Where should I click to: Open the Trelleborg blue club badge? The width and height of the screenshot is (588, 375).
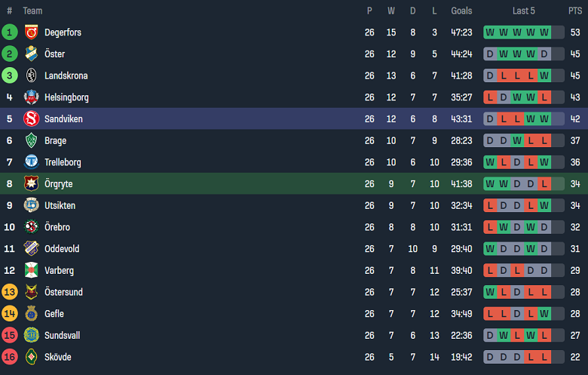[x=31, y=162]
